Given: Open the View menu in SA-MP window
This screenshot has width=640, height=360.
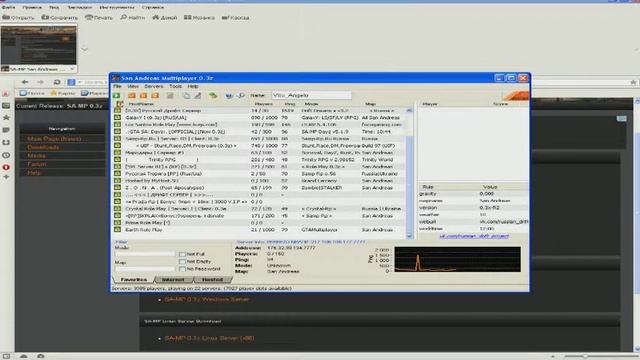Looking at the screenshot, I should (x=133, y=86).
